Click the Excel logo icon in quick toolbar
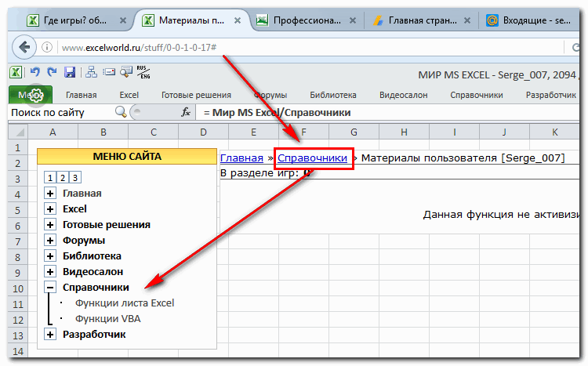Viewport: 588px width, 366px height. pos(16,72)
